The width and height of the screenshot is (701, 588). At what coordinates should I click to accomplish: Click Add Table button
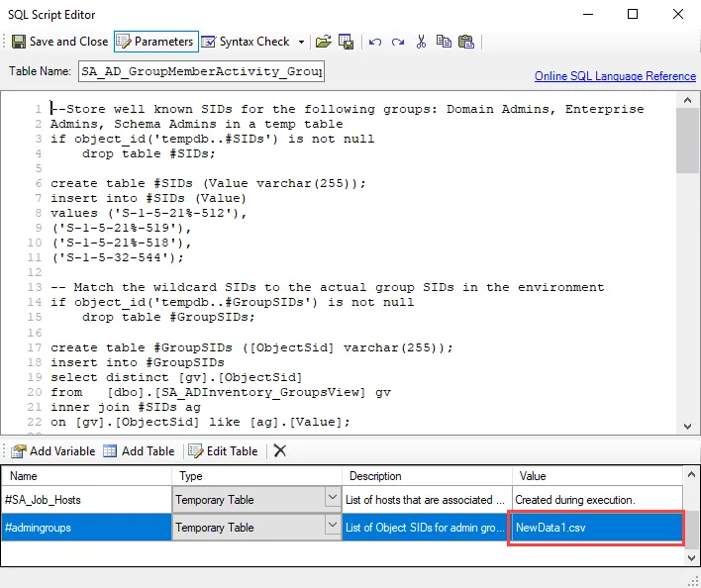[139, 451]
